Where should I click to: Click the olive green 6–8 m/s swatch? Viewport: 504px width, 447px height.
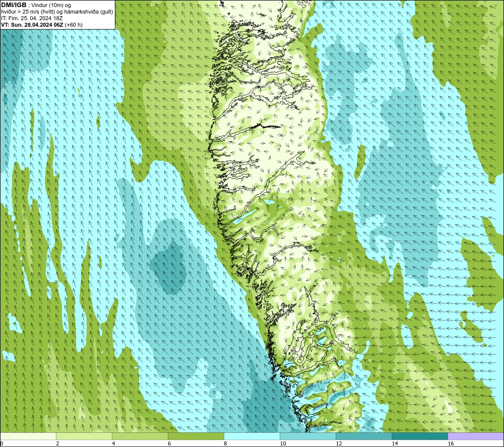coord(196,436)
